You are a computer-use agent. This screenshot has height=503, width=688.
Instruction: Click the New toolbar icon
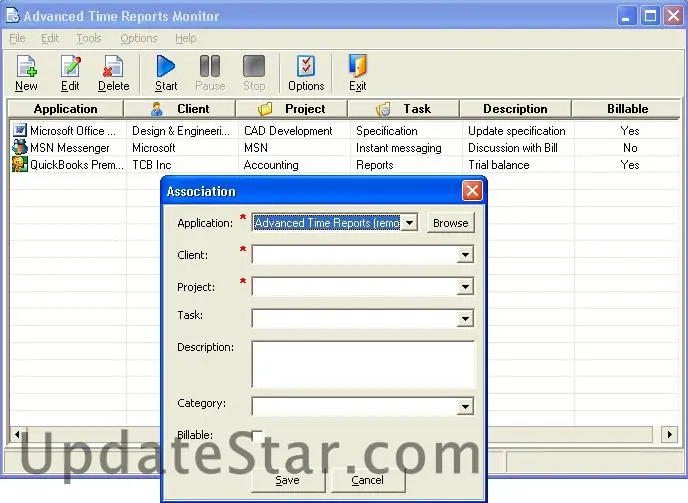27,66
